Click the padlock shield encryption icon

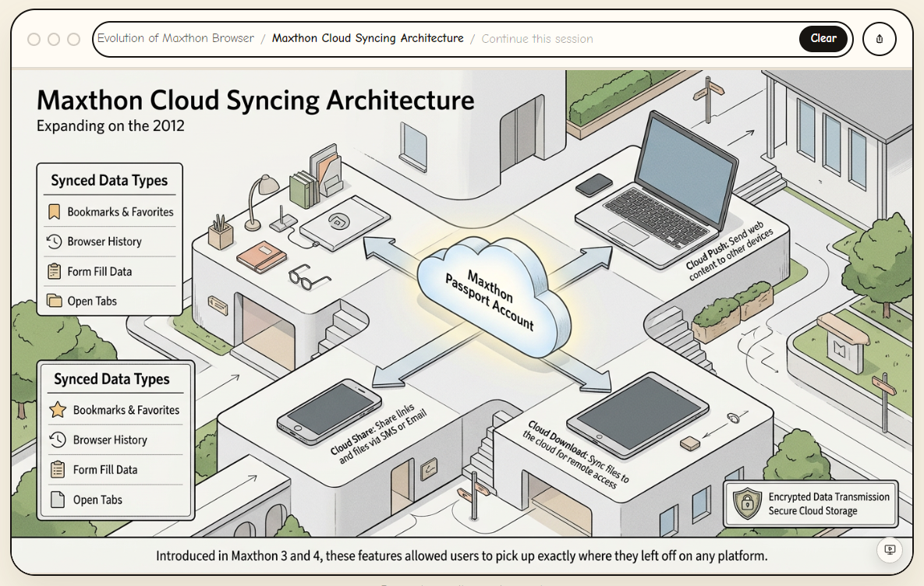[748, 503]
